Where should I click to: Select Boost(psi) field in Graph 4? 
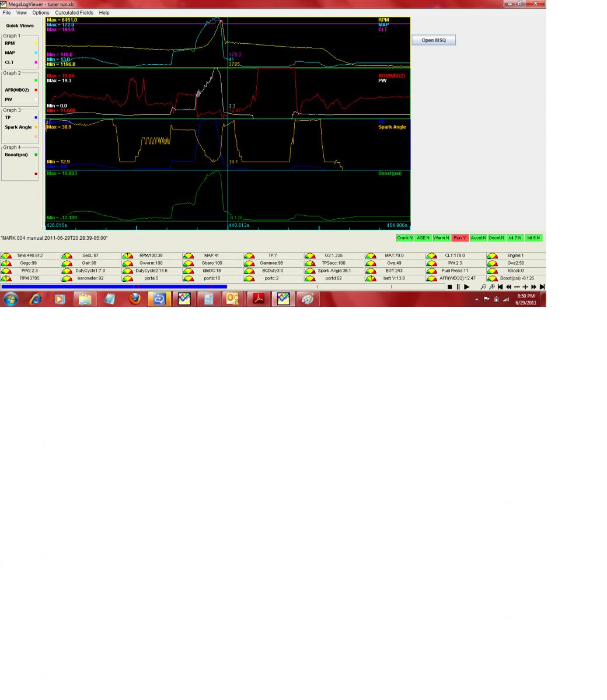(16, 155)
